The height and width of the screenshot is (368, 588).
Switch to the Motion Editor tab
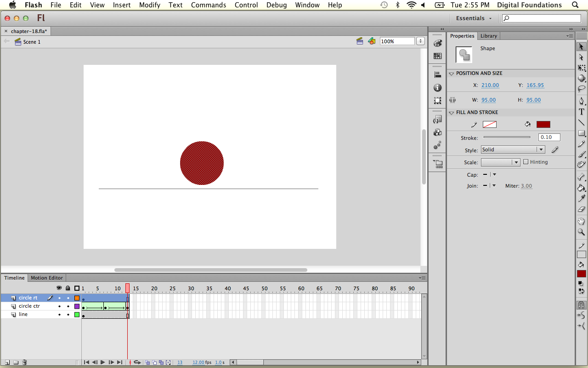coord(47,278)
